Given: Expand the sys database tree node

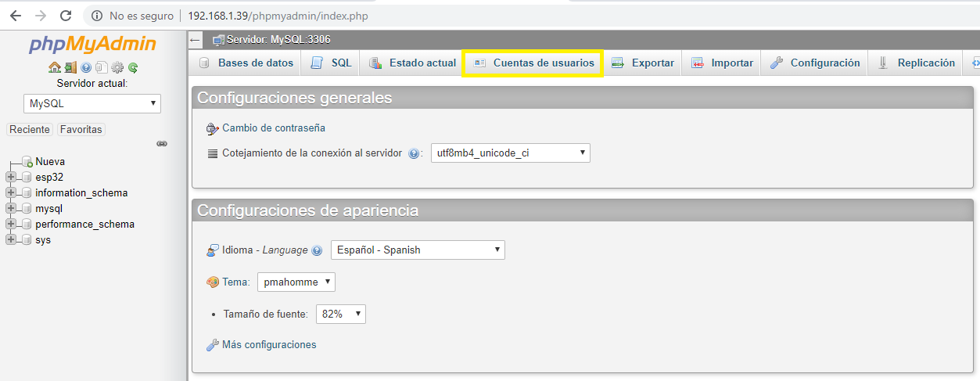Looking at the screenshot, I should pyautogui.click(x=10, y=240).
